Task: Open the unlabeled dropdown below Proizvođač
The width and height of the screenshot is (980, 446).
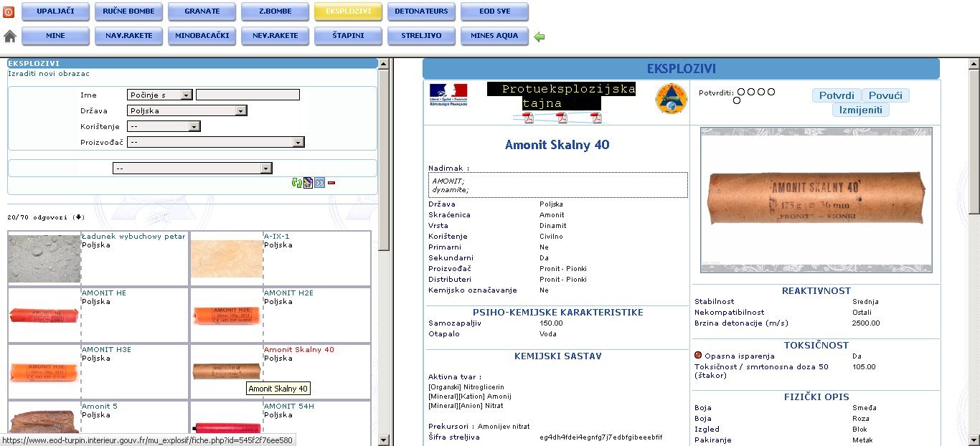Action: tap(192, 168)
